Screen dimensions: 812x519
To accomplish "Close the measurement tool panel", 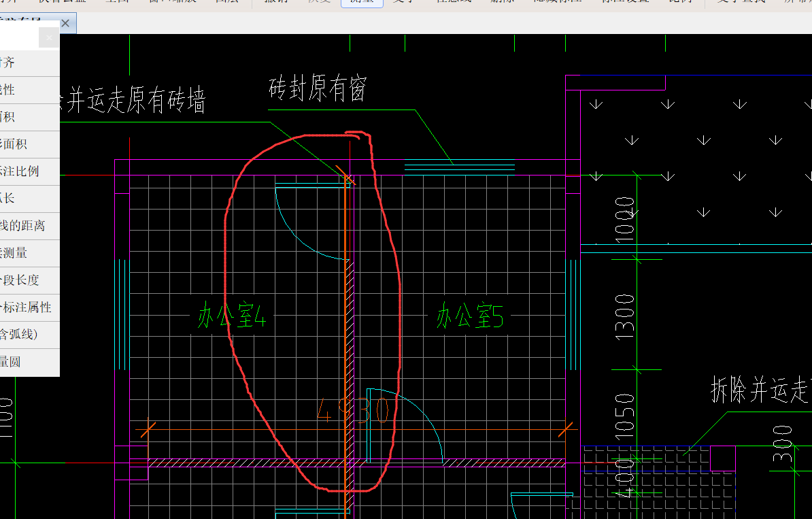I will tap(49, 38).
